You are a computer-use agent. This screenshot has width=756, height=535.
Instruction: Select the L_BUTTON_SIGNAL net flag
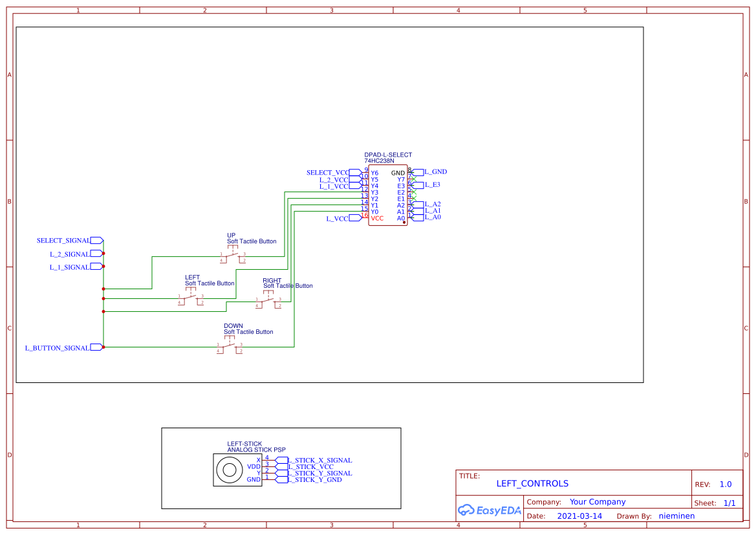pyautogui.click(x=58, y=347)
